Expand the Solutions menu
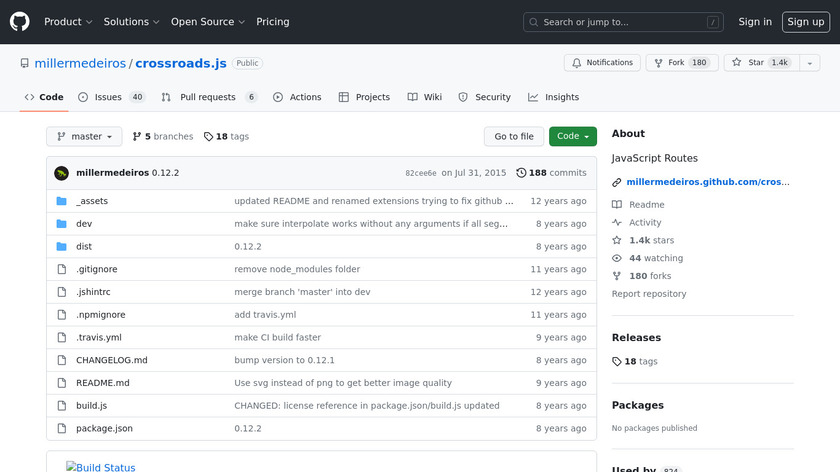The image size is (840, 472). coord(131,22)
